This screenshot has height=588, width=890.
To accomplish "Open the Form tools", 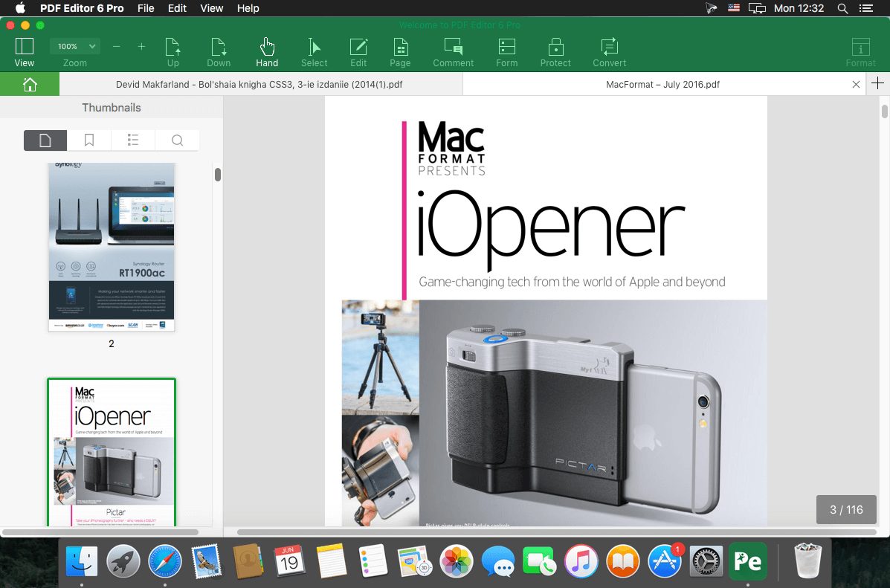I will click(507, 52).
